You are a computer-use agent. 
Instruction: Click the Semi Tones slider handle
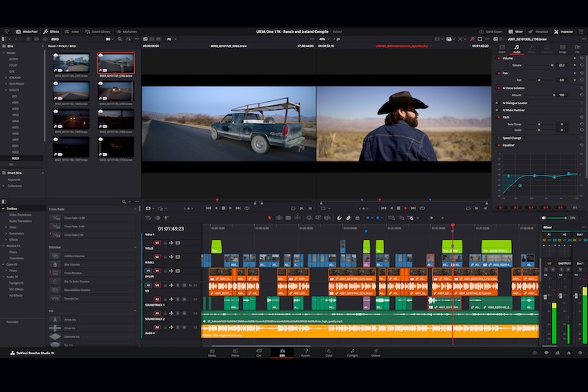[x=539, y=124]
